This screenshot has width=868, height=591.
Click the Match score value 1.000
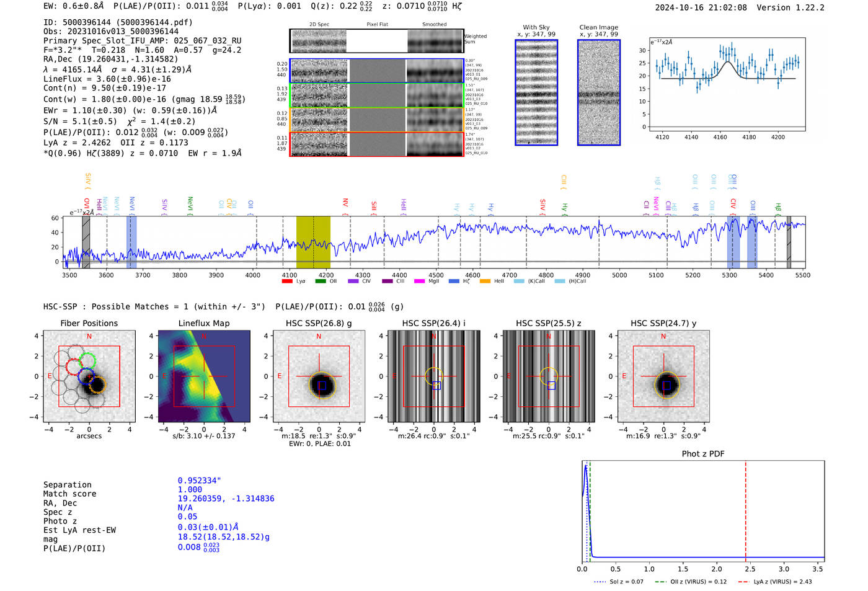point(190,489)
